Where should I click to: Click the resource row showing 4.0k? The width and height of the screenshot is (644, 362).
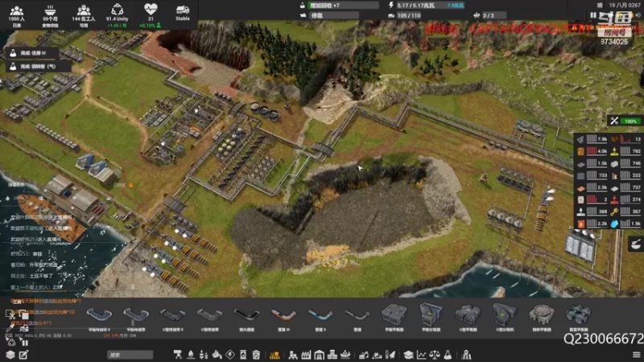tap(592, 151)
